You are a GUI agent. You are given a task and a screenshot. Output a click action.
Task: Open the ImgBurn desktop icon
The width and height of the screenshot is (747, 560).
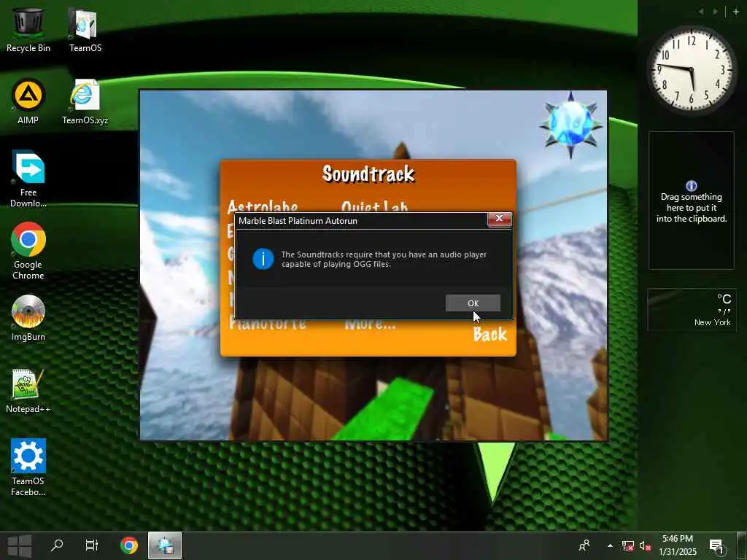(28, 318)
